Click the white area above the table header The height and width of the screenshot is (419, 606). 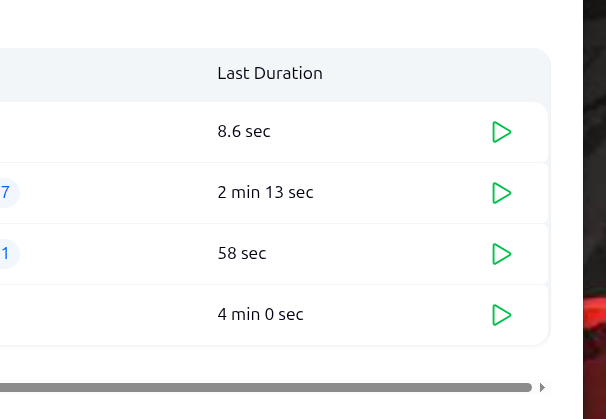270,22
